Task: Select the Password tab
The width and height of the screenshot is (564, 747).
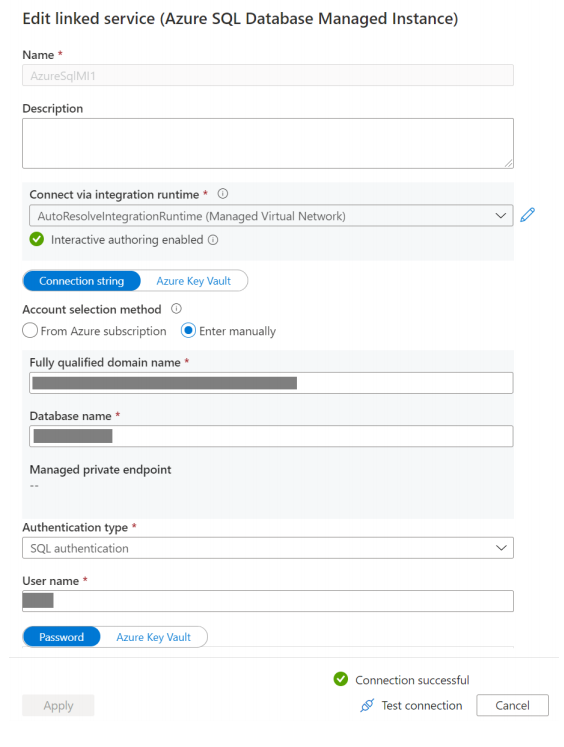Action: tap(61, 637)
